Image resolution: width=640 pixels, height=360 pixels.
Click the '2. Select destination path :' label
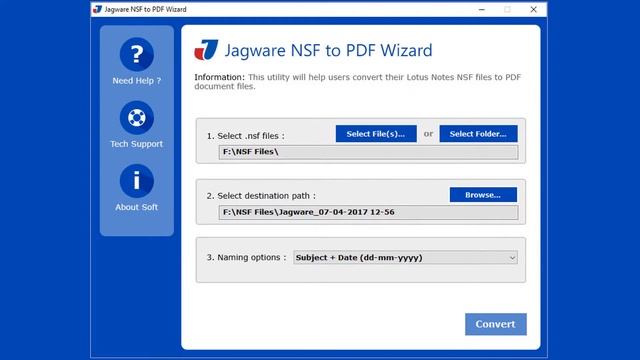click(261, 196)
